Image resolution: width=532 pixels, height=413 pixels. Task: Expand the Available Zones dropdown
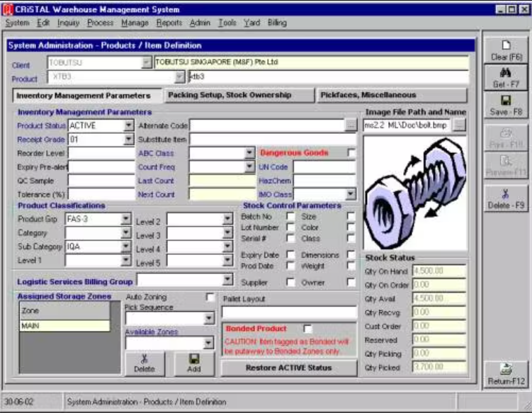[209, 343]
